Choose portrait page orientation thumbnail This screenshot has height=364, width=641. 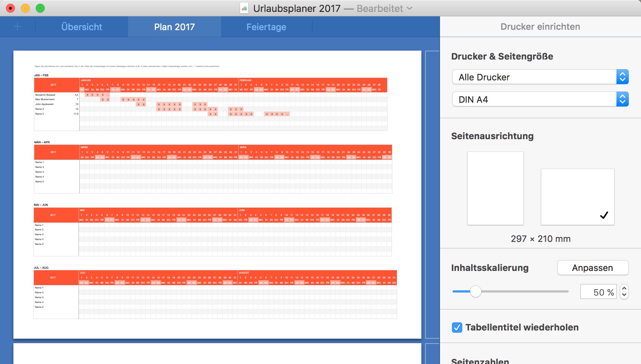coord(495,188)
